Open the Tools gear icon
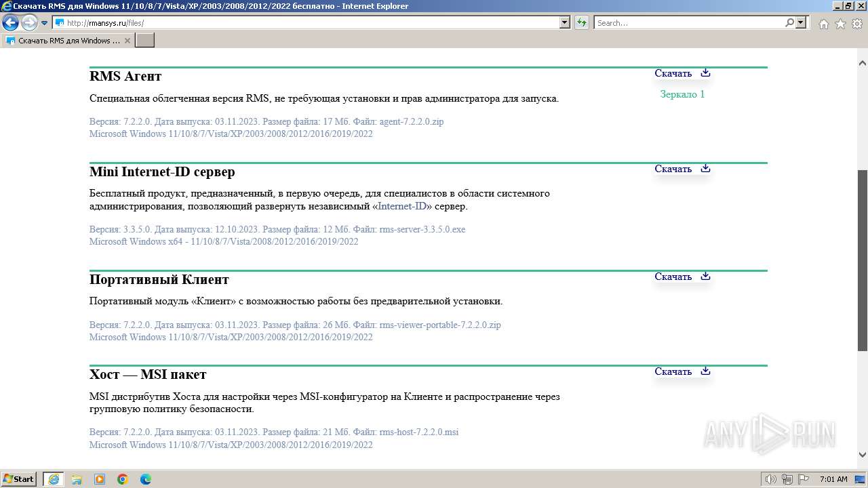Viewport: 868px width, 488px height. (857, 24)
